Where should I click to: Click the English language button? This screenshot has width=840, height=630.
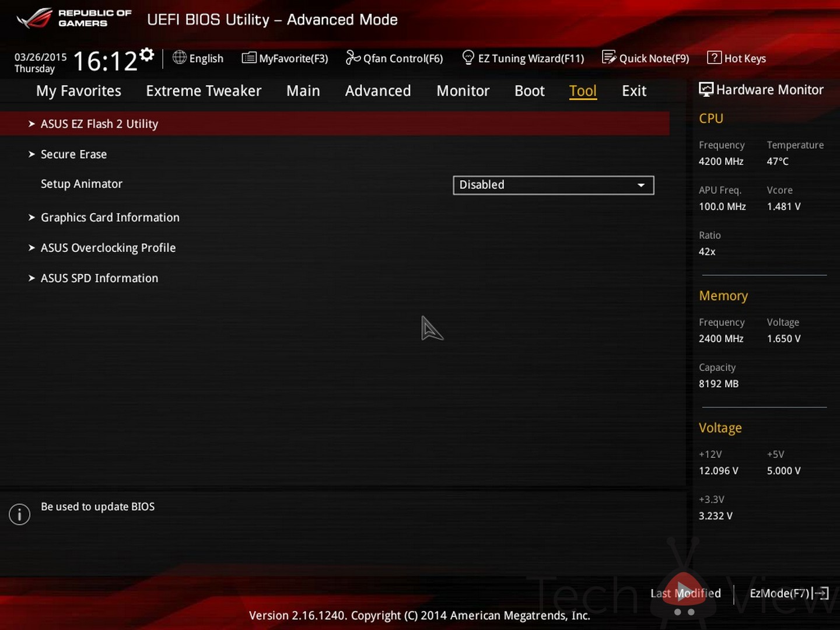198,58
